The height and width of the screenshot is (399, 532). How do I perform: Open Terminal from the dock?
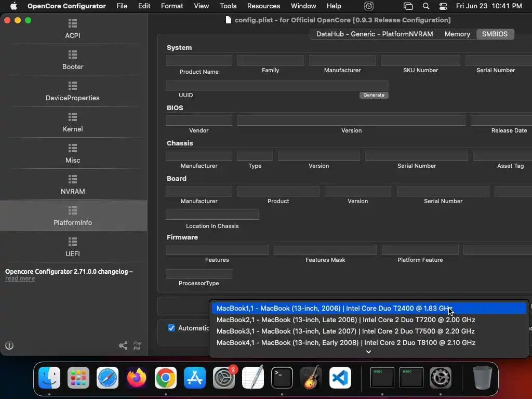pos(282,377)
